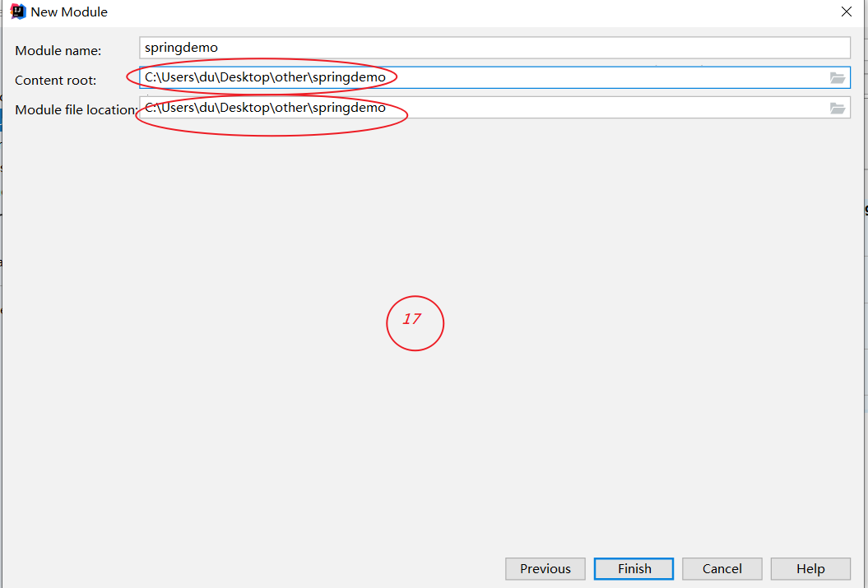Close the New Module dialog window
The width and height of the screenshot is (868, 588).
(847, 12)
